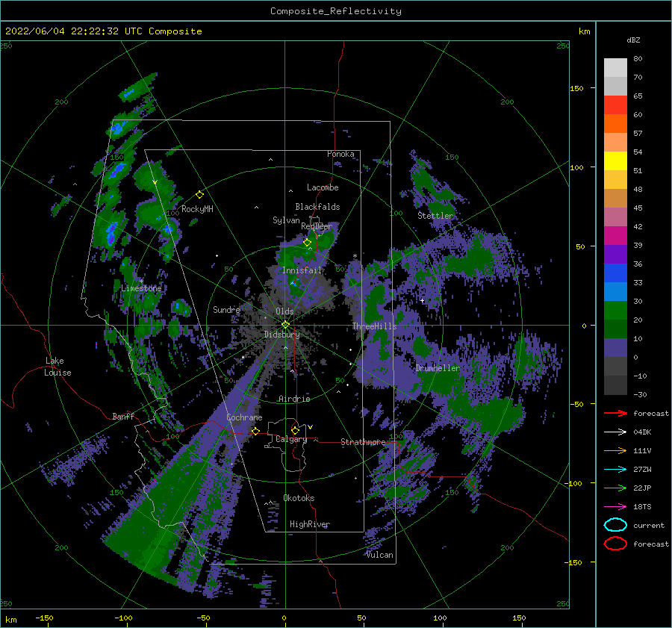Screen dimensions: 672x628
Task: Click the 80 value in dBZ legend
Action: (638, 59)
